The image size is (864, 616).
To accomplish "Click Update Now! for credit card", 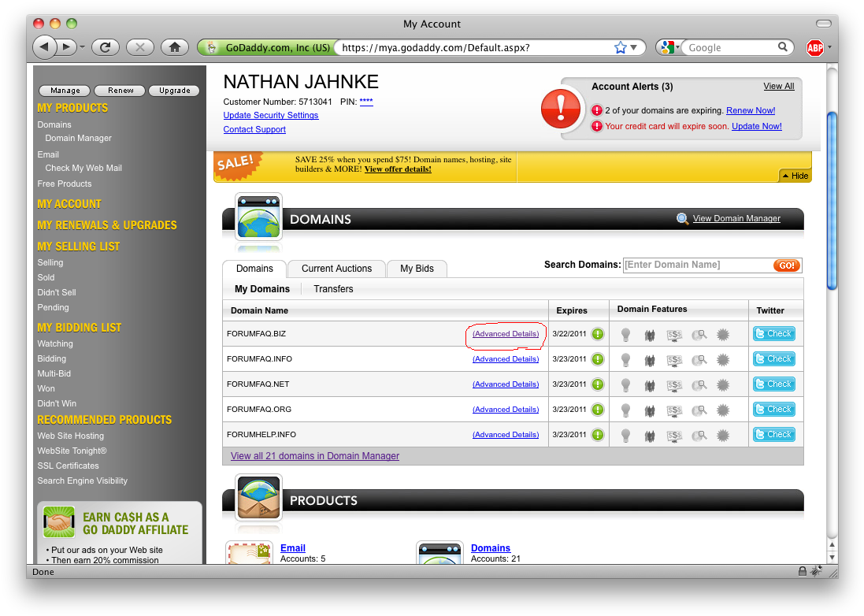I will coord(757,125).
